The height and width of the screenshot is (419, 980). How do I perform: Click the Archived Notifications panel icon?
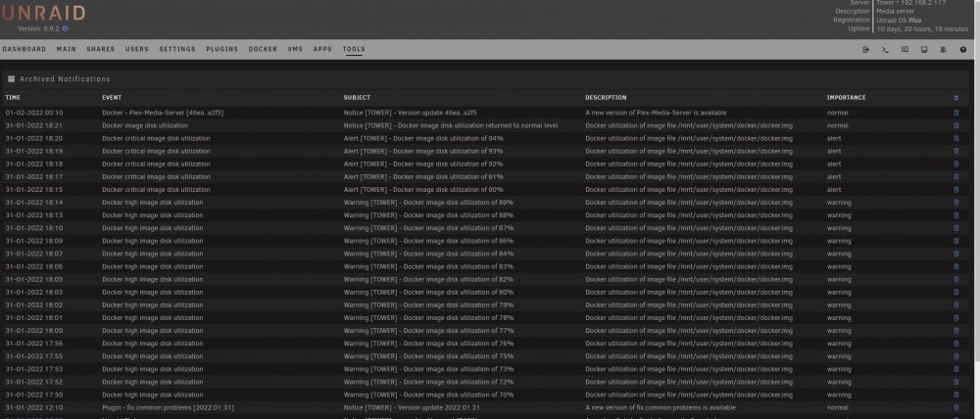pyautogui.click(x=11, y=79)
